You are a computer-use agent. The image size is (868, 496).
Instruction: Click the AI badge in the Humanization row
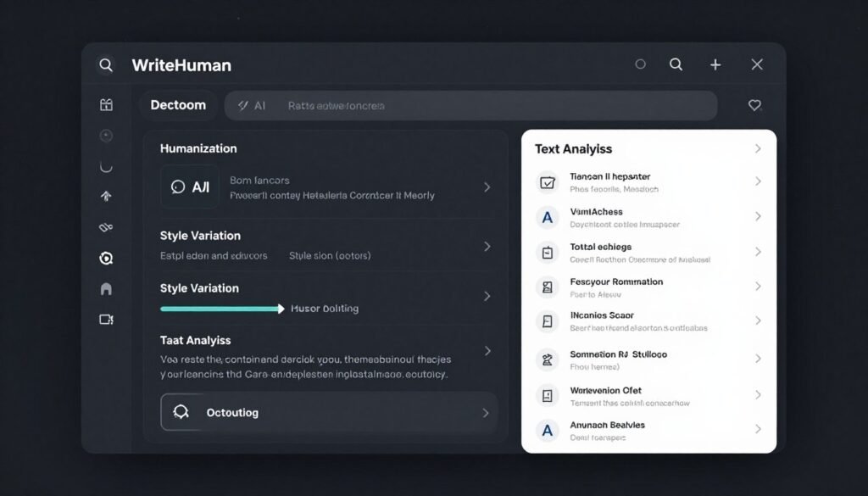(x=189, y=187)
